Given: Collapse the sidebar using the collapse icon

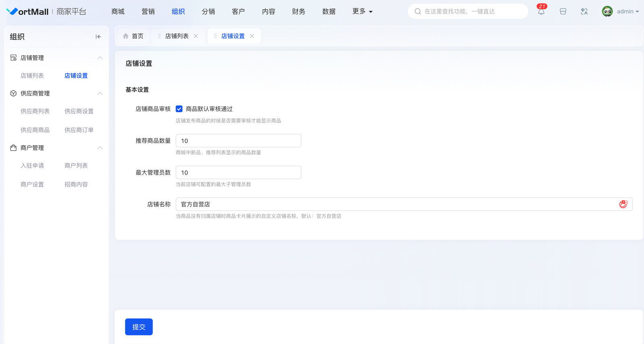Looking at the screenshot, I should coord(98,37).
